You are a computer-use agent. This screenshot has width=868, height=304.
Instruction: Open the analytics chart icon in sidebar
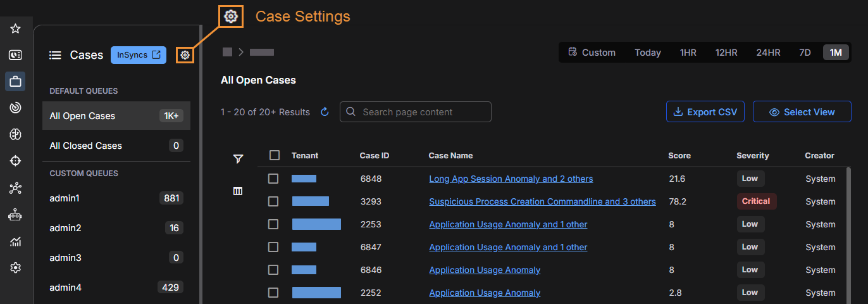tap(16, 241)
